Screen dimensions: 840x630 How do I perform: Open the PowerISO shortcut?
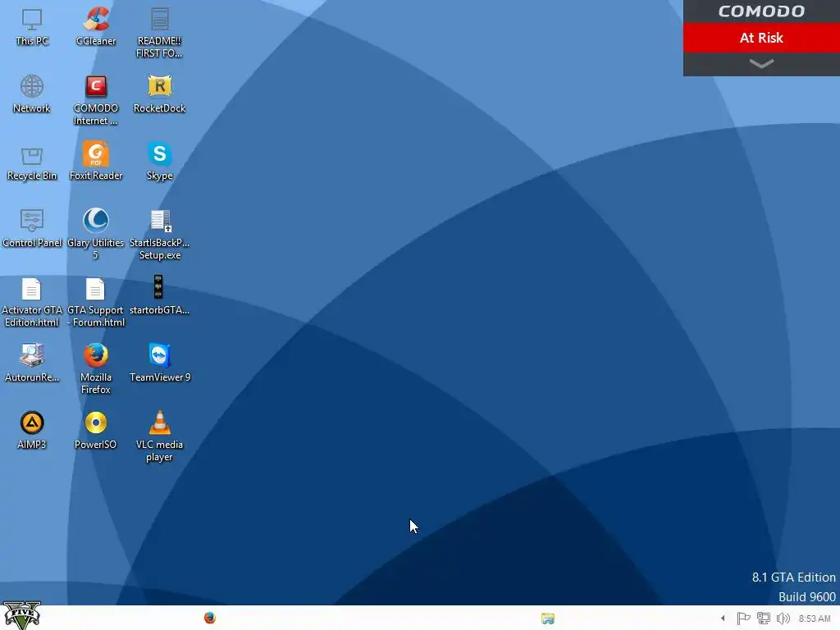coord(96,430)
